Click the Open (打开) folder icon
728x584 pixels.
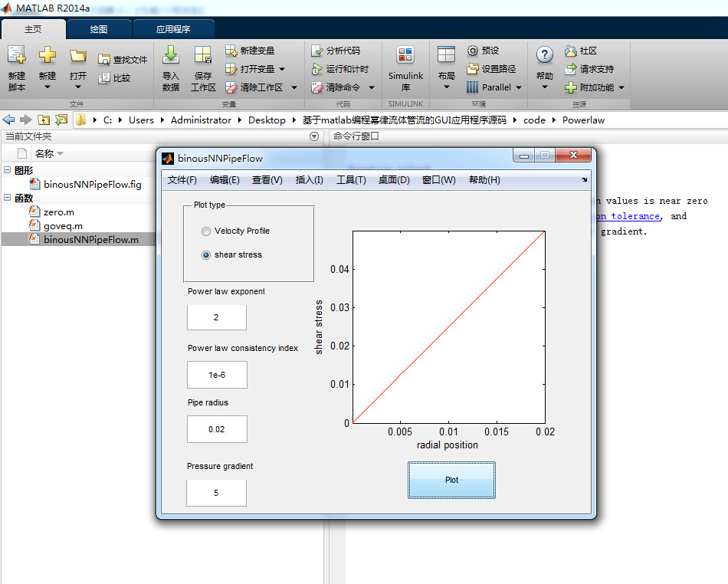pyautogui.click(x=78, y=56)
